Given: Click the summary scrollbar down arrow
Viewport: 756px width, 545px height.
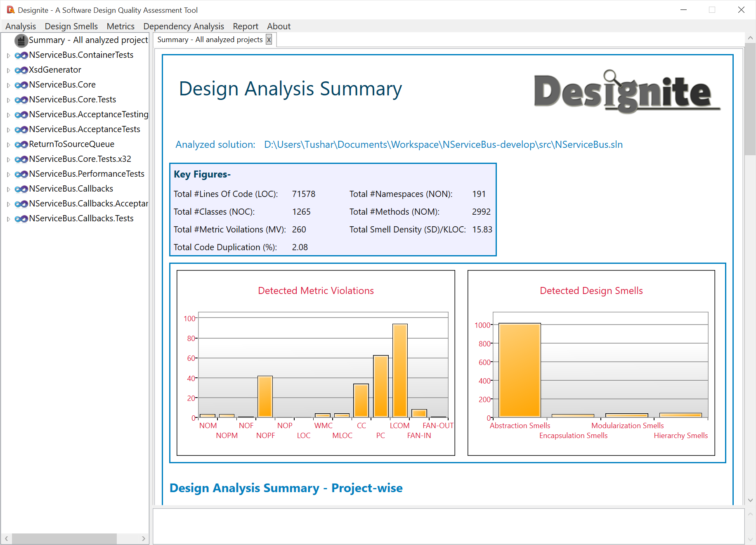Looking at the screenshot, I should [x=750, y=500].
